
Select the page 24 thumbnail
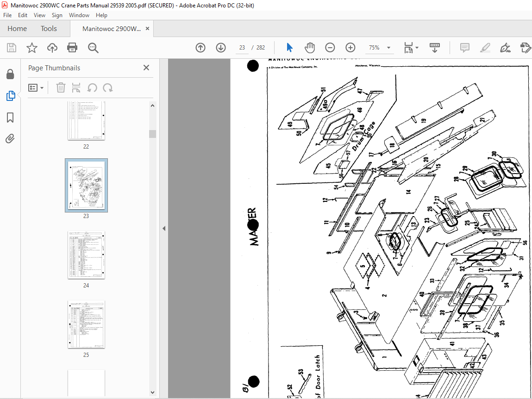[86, 255]
